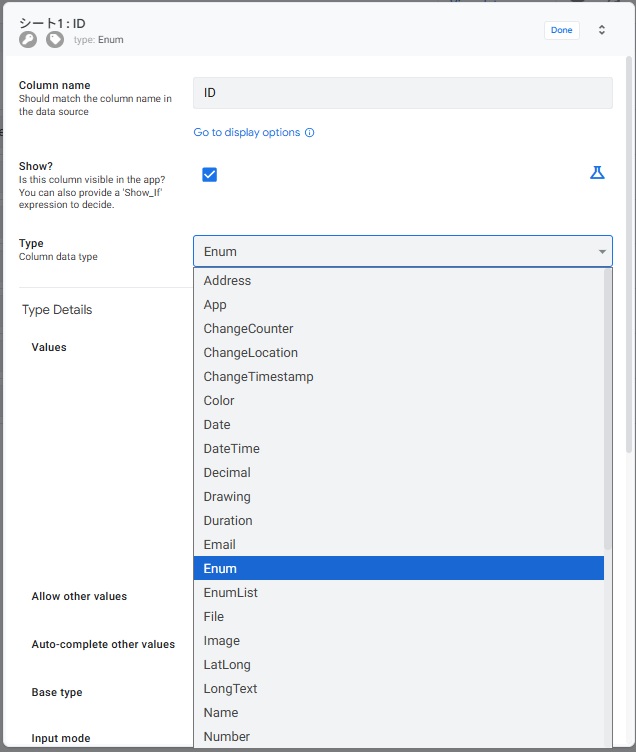636x752 pixels.
Task: Choose ChangeTimestamp in the type list
Action: click(x=258, y=377)
